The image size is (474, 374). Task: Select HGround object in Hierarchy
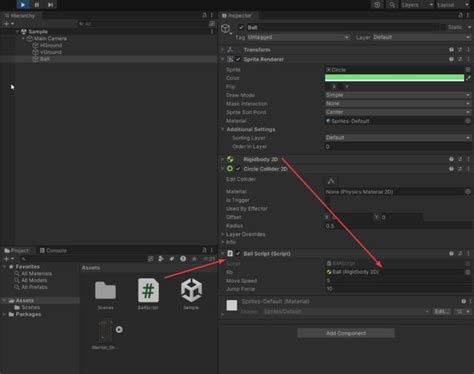click(x=51, y=45)
